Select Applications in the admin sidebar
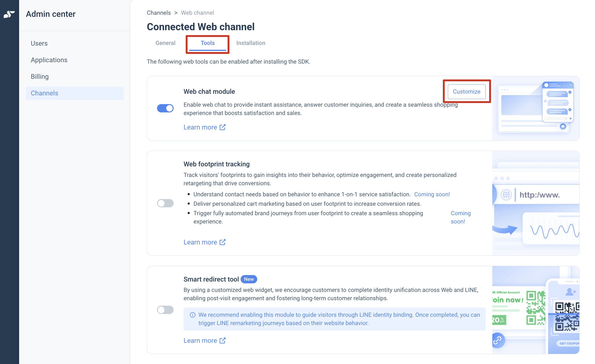Viewport: 595px width, 364px height. pyautogui.click(x=49, y=60)
